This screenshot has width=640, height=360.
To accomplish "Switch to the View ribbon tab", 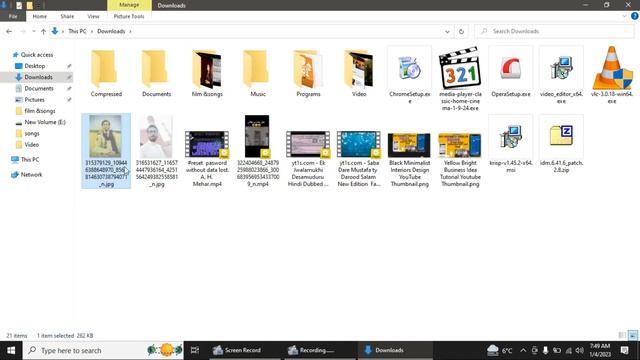I will tap(93, 16).
